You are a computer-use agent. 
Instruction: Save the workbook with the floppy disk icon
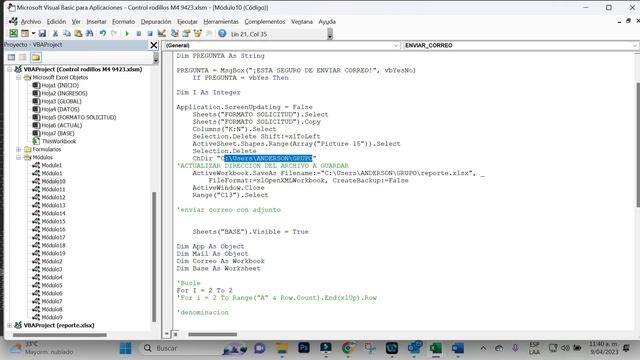pos(42,33)
